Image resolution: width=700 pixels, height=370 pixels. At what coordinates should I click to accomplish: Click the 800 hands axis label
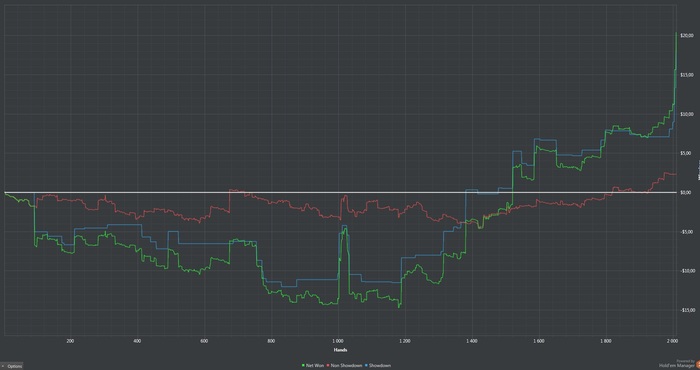click(x=271, y=341)
